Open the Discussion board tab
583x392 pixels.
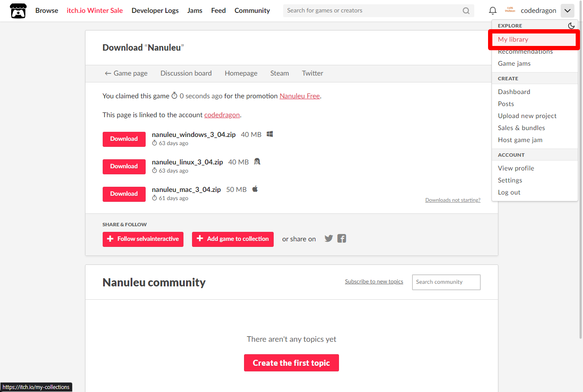pos(186,73)
